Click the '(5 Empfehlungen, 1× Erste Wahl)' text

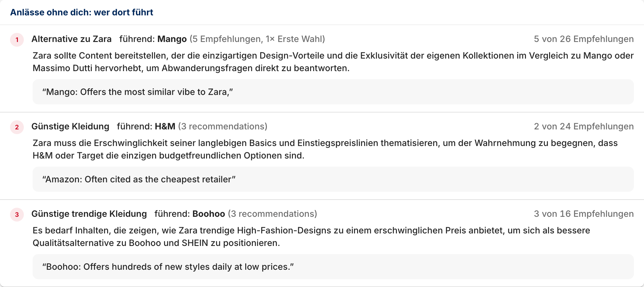(x=257, y=39)
